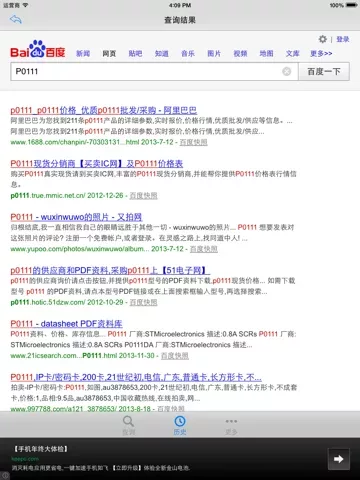Viewport: 360px width, 480px height.
Task: Tap the ad info icon at bottom-left
Action: click(x=4, y=475)
